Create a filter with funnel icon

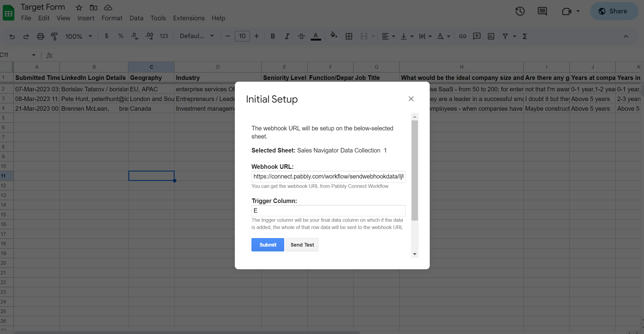[x=505, y=36]
